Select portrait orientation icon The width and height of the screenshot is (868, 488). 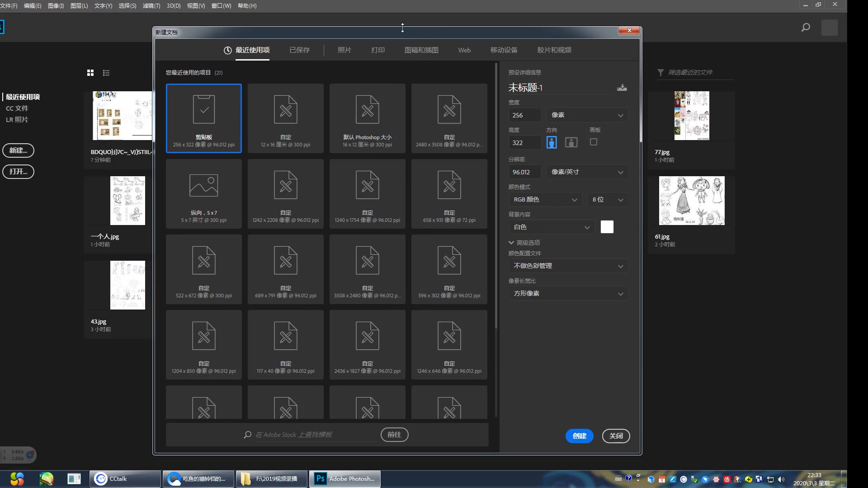point(552,142)
